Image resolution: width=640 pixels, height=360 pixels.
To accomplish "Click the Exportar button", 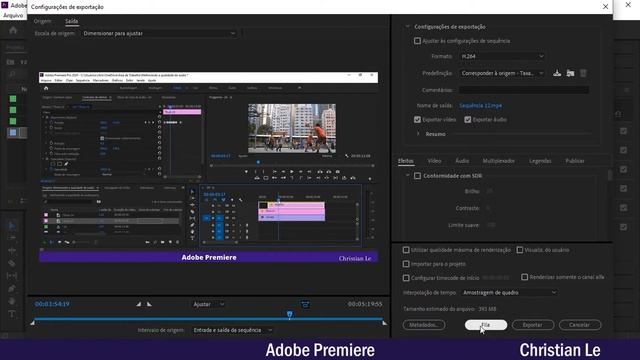I will coord(533,325).
